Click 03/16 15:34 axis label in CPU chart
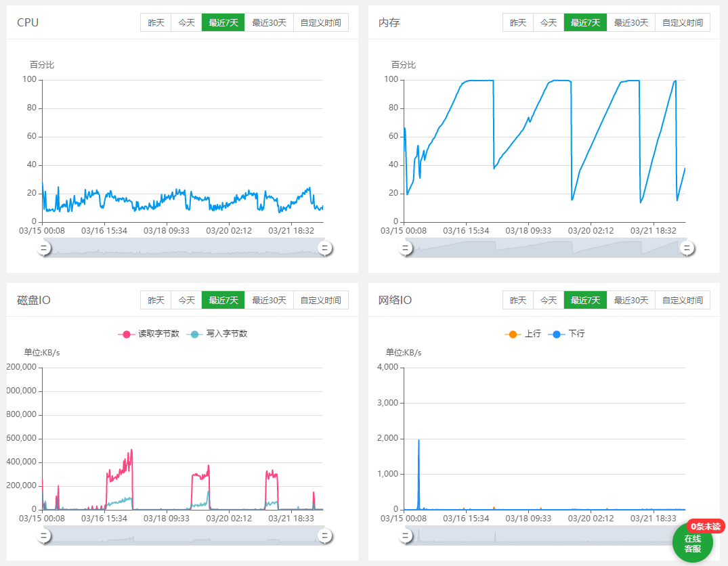The height and width of the screenshot is (566, 728). pos(104,231)
